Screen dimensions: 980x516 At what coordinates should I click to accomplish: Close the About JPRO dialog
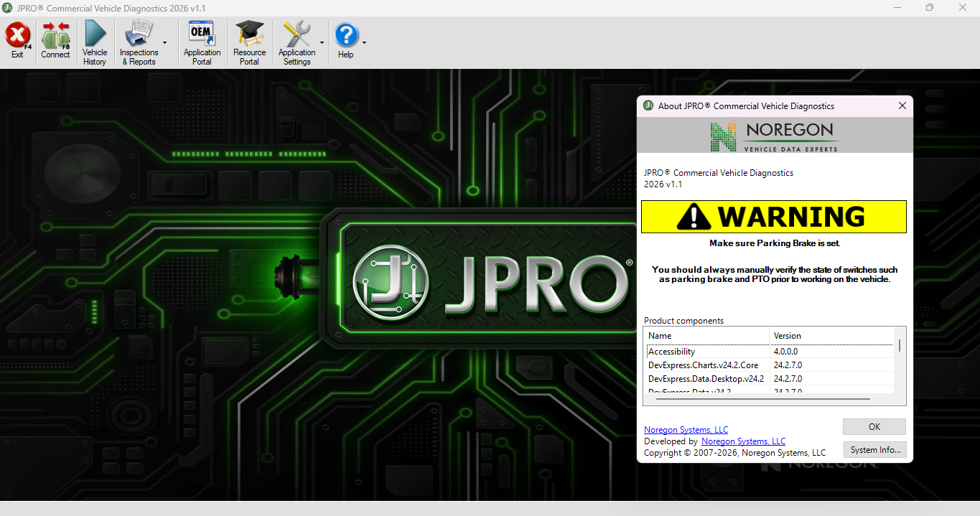coord(902,105)
